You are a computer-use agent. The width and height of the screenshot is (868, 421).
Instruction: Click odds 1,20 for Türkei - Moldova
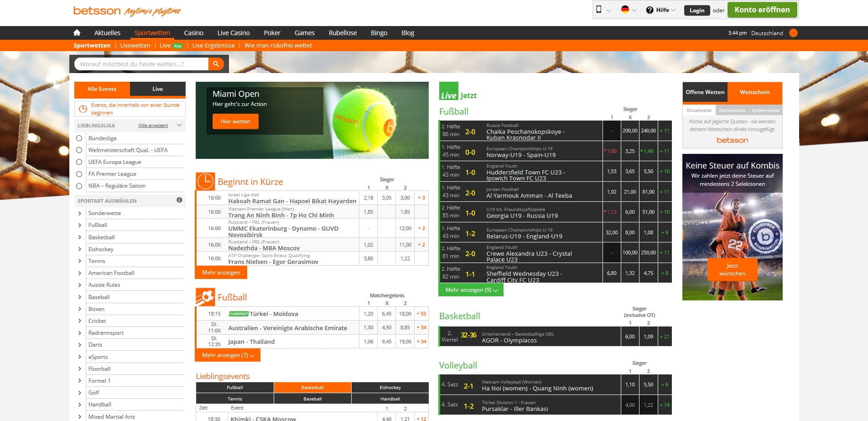point(369,314)
